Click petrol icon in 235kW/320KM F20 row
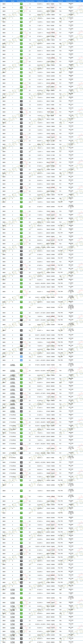 [x=21, y=80]
